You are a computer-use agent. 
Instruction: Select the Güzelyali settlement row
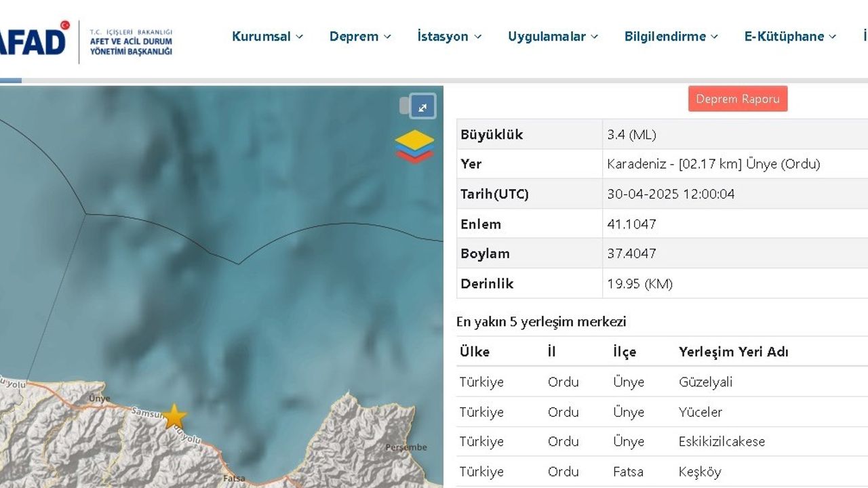(x=705, y=382)
